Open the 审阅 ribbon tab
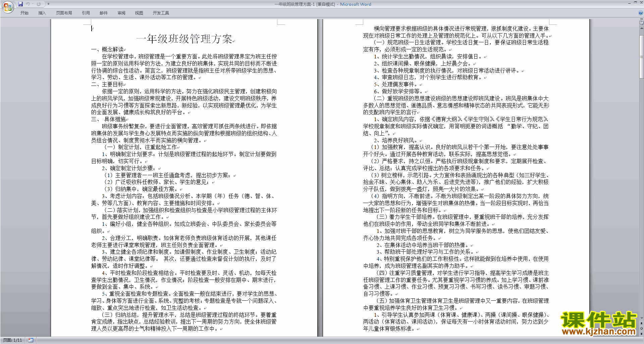The height and width of the screenshot is (344, 644). click(121, 13)
